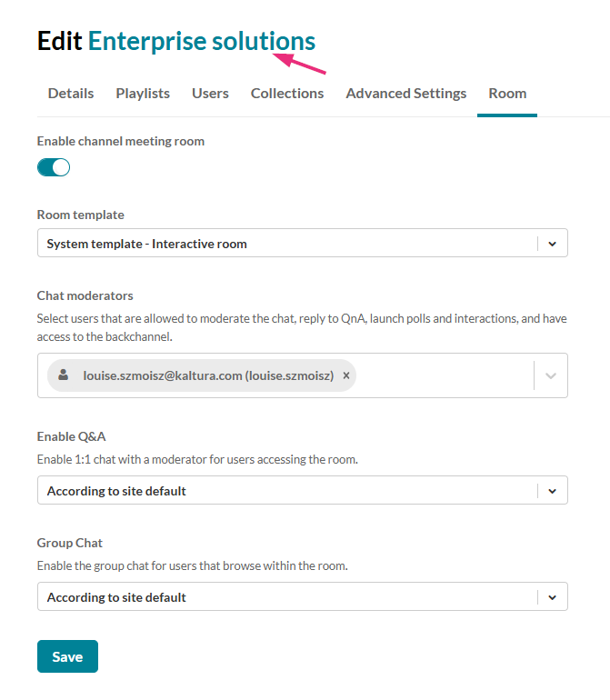Click inside the Chat moderators input field
The width and height of the screenshot is (610, 700).
point(445,375)
